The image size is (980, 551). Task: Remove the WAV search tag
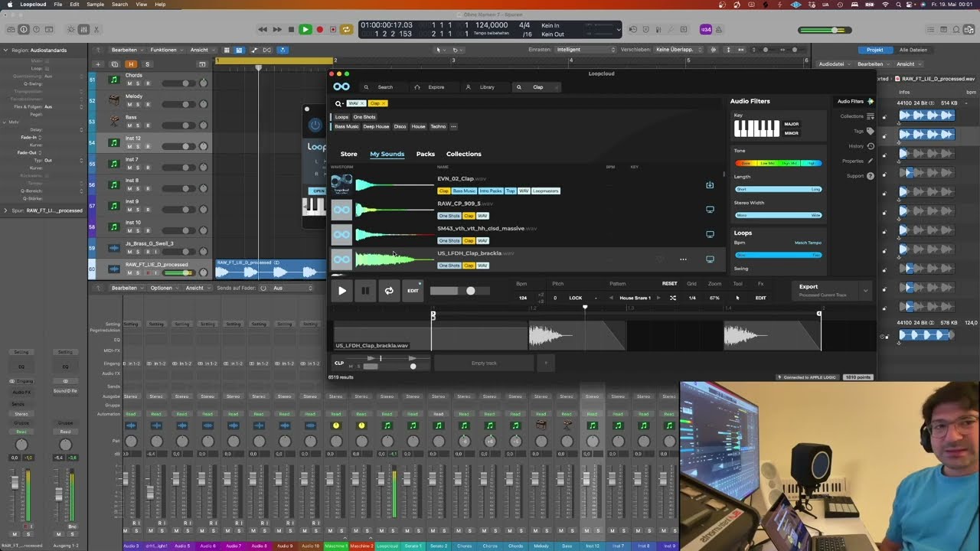click(x=362, y=103)
